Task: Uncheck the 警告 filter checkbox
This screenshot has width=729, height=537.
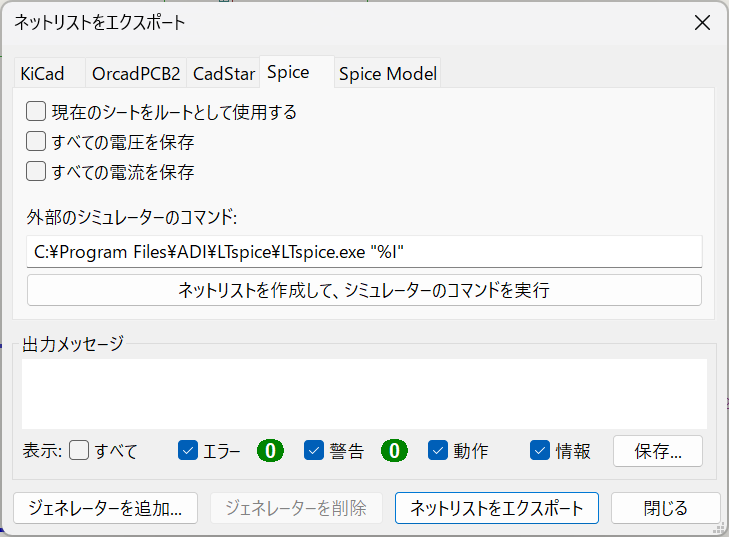Action: pos(314,450)
